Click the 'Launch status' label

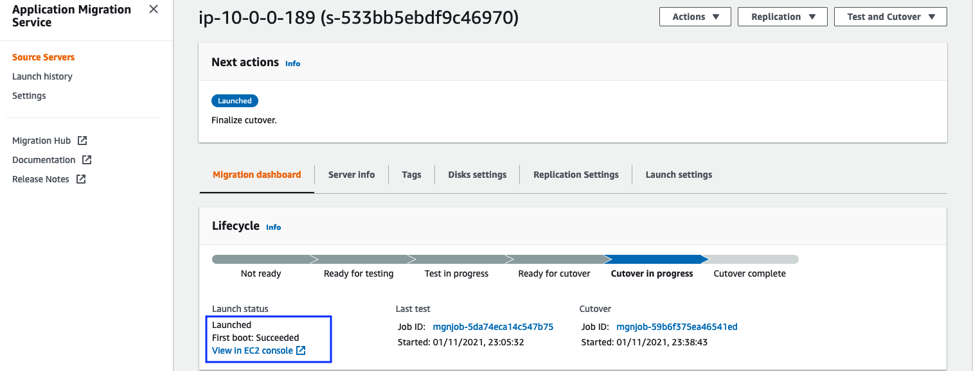(x=240, y=309)
